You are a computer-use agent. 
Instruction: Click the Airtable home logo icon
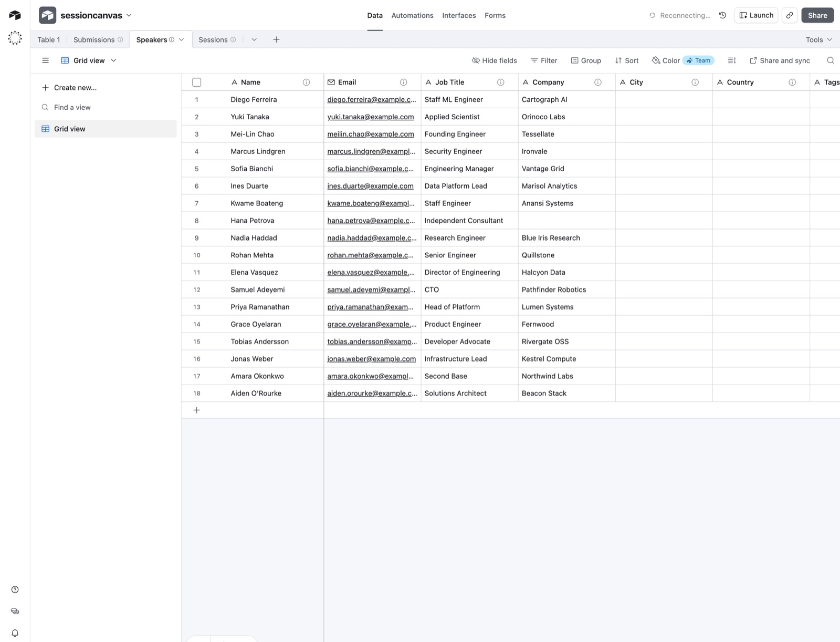point(15,15)
